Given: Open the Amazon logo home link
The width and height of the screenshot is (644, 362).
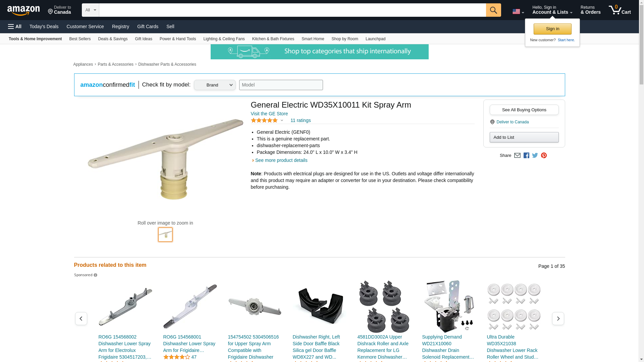Looking at the screenshot, I should click(x=23, y=10).
